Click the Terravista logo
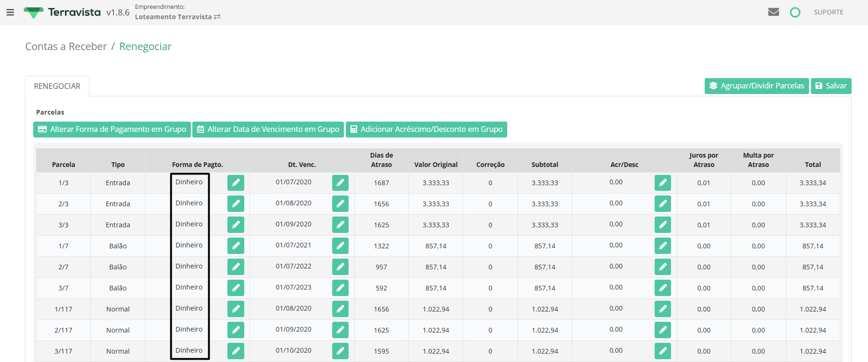The height and width of the screenshot is (362, 868). pyautogui.click(x=62, y=12)
